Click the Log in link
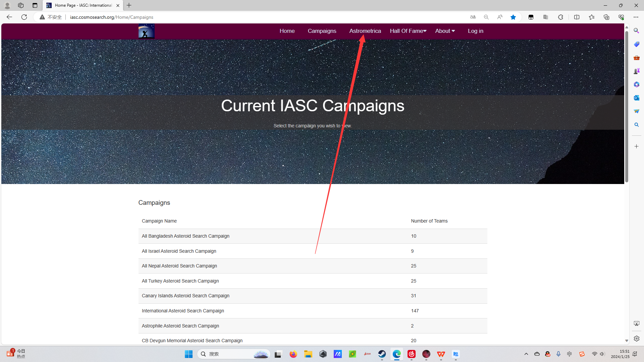Viewport: 644px width, 362px height. (x=475, y=31)
